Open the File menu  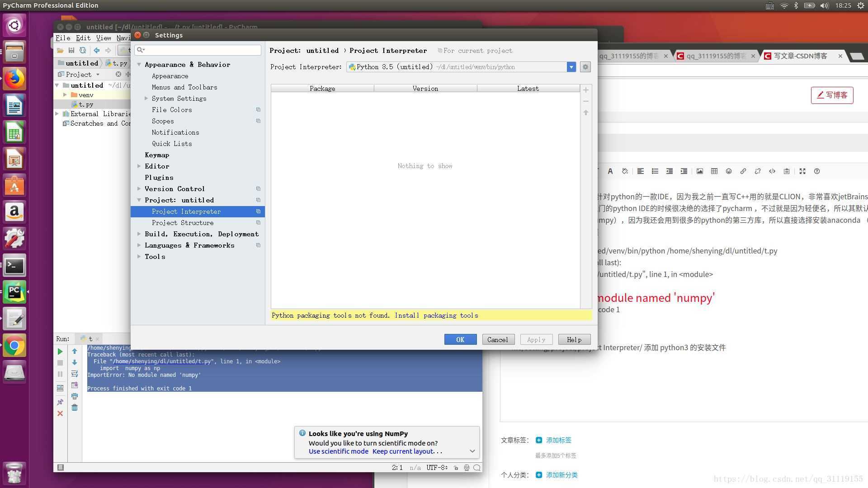coord(62,38)
